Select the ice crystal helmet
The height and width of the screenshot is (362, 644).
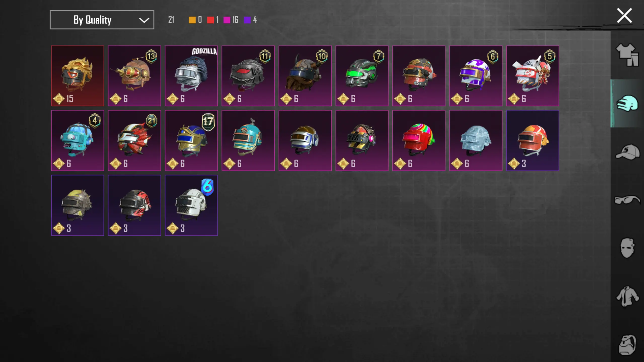476,140
